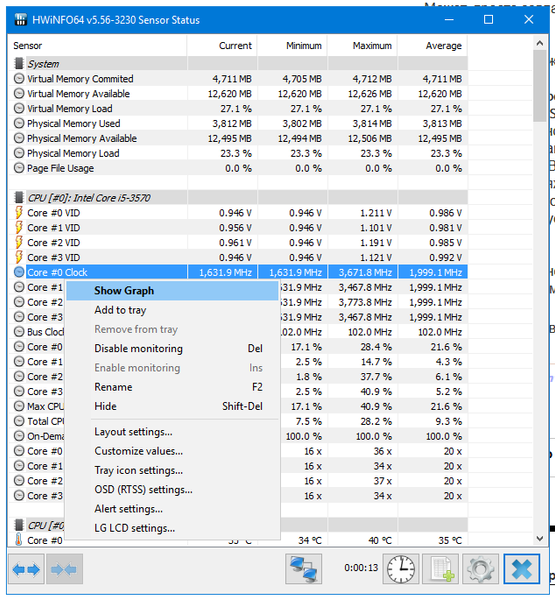Select the Core #0 Clock highlighted row label

57,272
